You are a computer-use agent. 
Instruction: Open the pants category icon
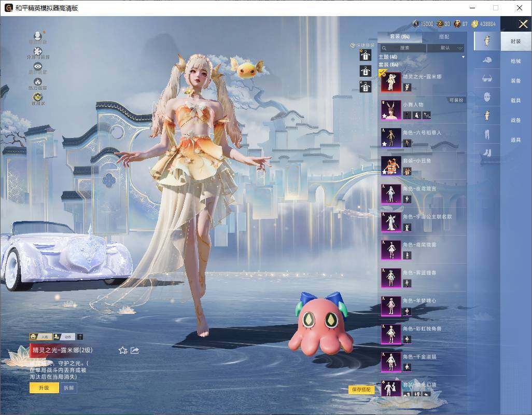[x=487, y=135]
